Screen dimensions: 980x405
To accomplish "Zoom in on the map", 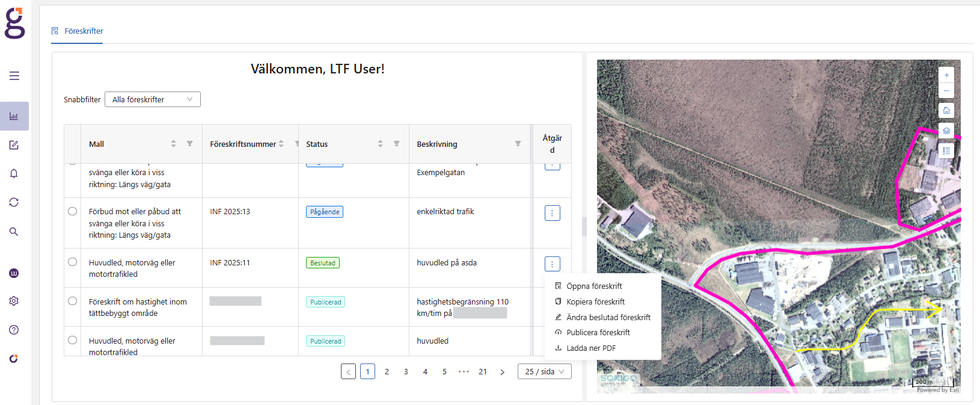I will click(946, 75).
